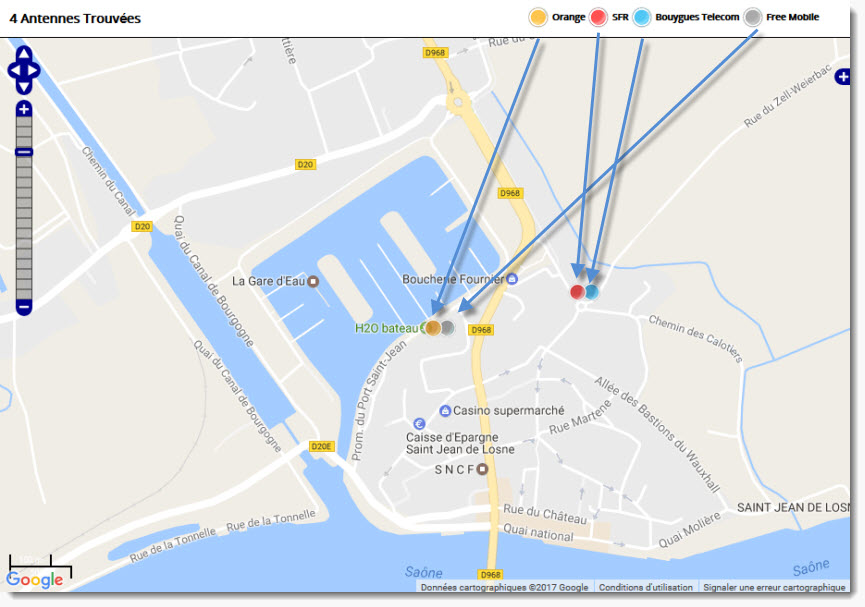Zoom out with the minus button

24,307
